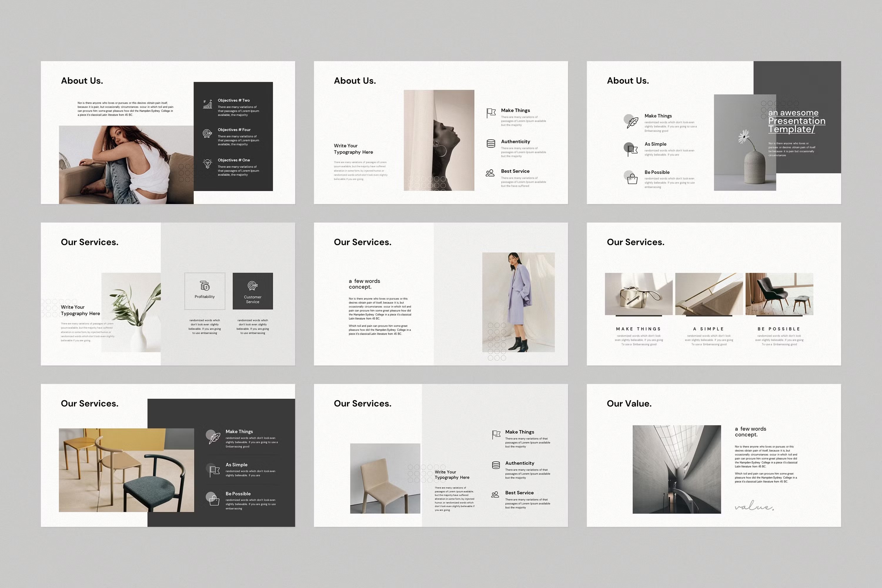Screen dimensions: 882x588
Task: Click the feather icon on the flower vase slide
Action: 632,123
